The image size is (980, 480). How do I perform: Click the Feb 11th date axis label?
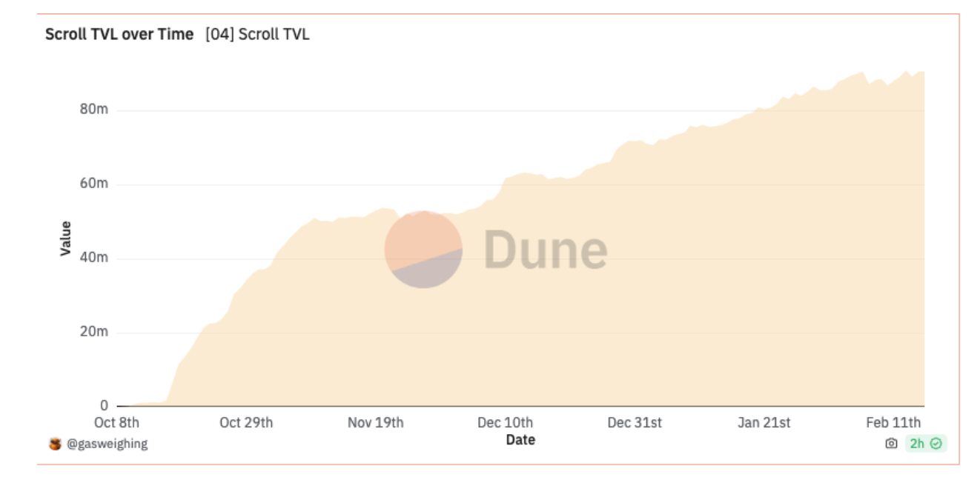(x=893, y=423)
